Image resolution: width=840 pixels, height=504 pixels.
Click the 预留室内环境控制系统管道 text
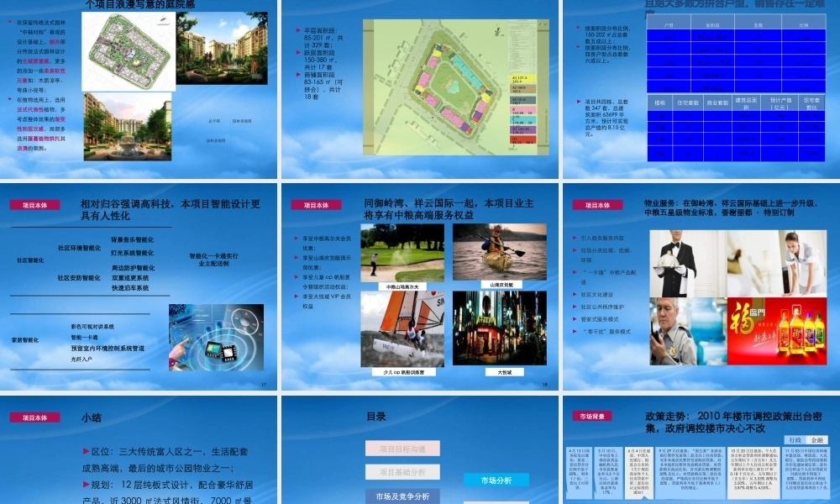(108, 348)
